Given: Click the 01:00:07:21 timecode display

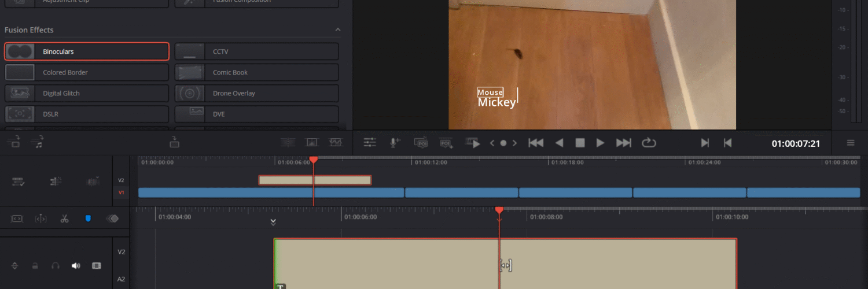Looking at the screenshot, I should (x=796, y=143).
